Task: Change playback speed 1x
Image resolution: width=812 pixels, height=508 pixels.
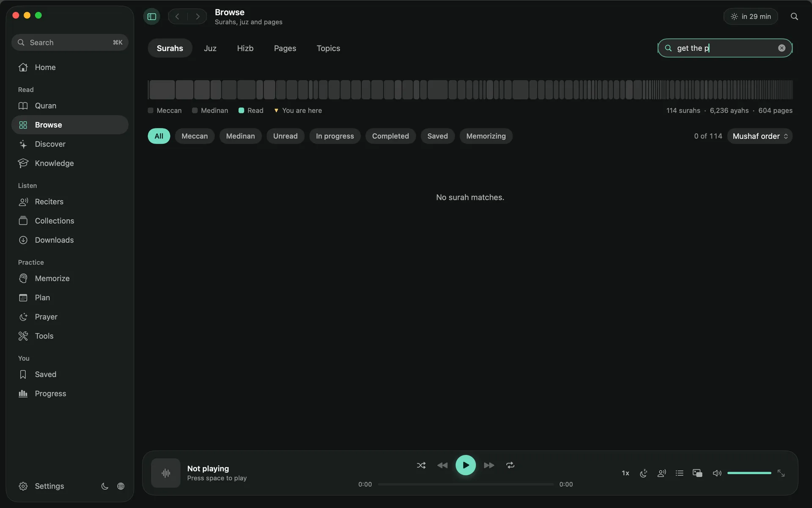Action: pos(625,473)
